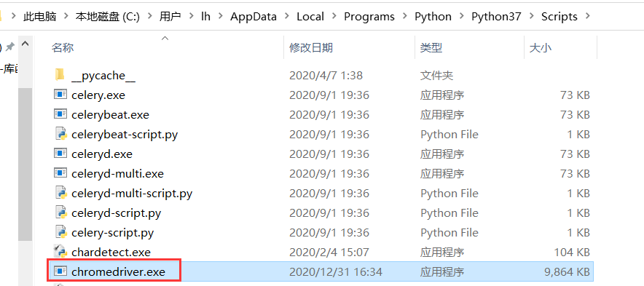The width and height of the screenshot is (644, 286).
Task: Click Python File type of celeryd-script.py
Action: [x=449, y=213]
